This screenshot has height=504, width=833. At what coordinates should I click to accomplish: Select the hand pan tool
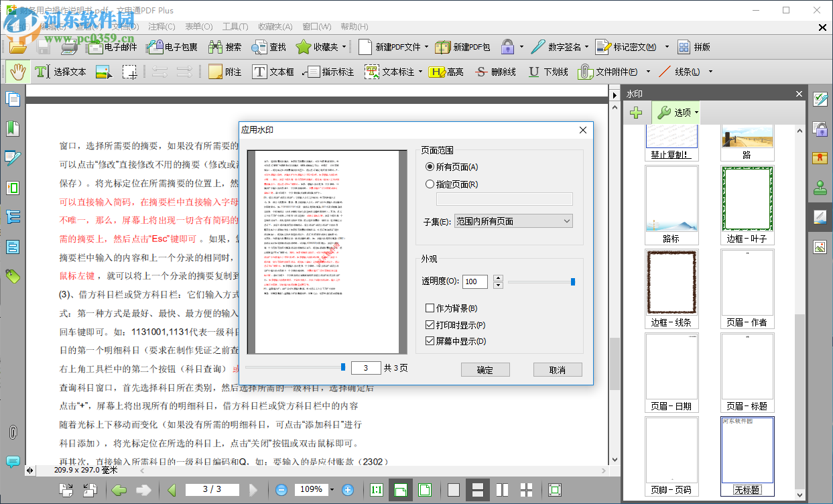[x=17, y=71]
